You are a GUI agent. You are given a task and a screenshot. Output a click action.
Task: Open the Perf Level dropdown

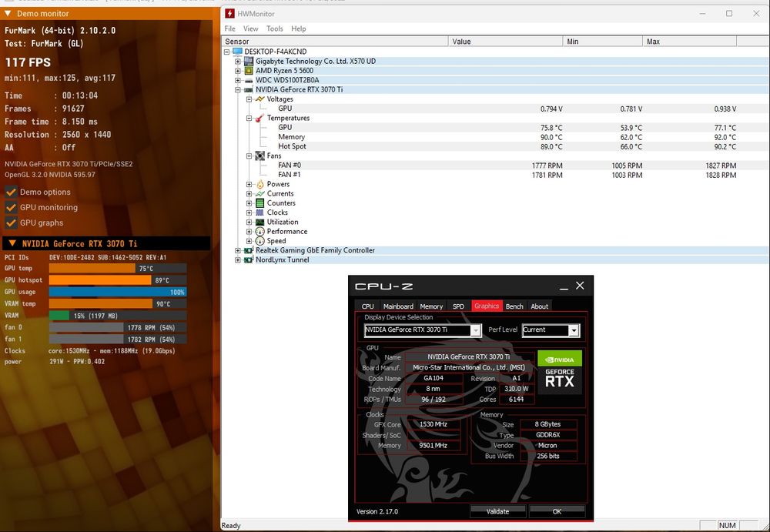(573, 330)
